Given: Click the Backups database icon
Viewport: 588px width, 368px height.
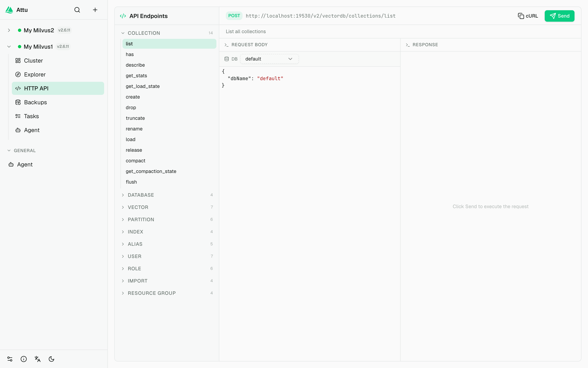Looking at the screenshot, I should [18, 102].
